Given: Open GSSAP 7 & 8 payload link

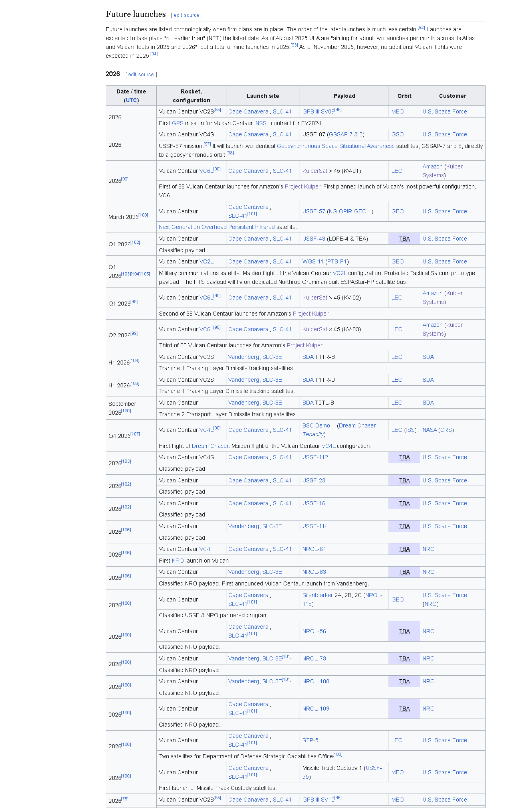Looking at the screenshot, I should coord(346,134).
